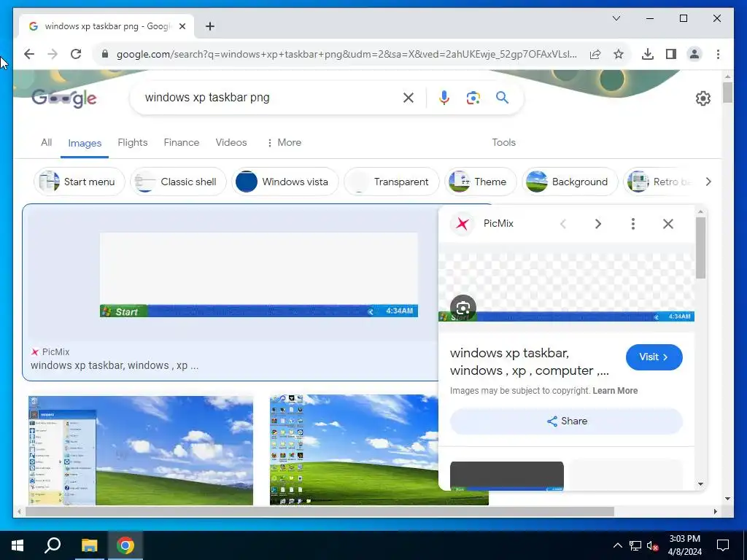Go back to the previous page in Chrome
Screen dimensions: 747x560
29,54
